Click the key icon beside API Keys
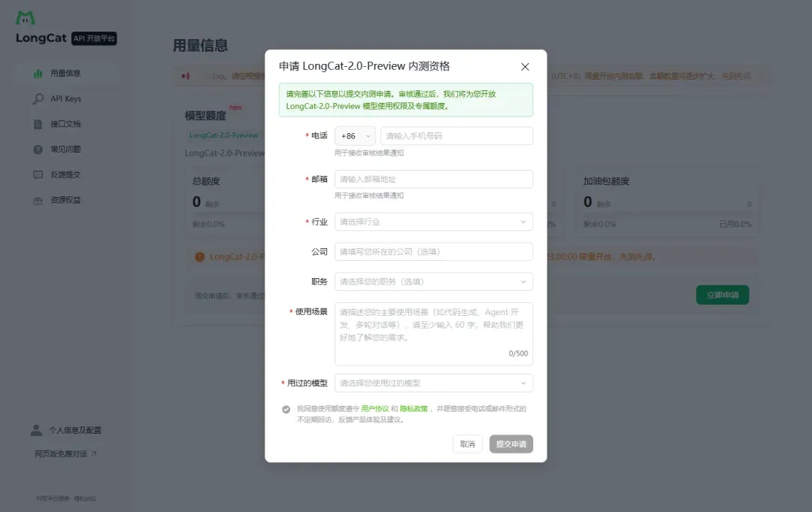Image resolution: width=812 pixels, height=512 pixels. coord(38,98)
